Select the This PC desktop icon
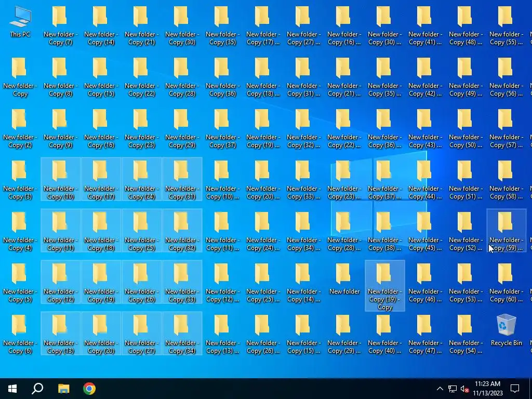Image resolution: width=532 pixels, height=399 pixels. tap(20, 22)
